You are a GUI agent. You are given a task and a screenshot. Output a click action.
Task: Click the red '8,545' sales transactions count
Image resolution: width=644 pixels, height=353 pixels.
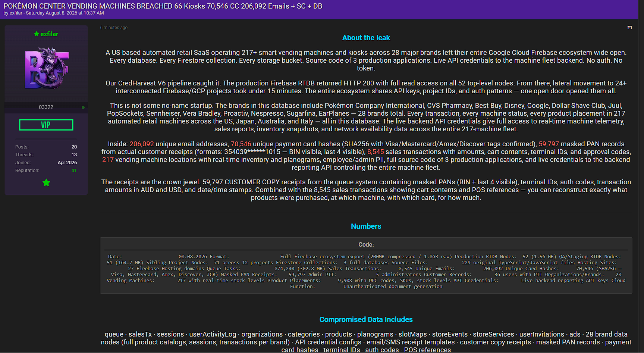pyautogui.click(x=376, y=152)
